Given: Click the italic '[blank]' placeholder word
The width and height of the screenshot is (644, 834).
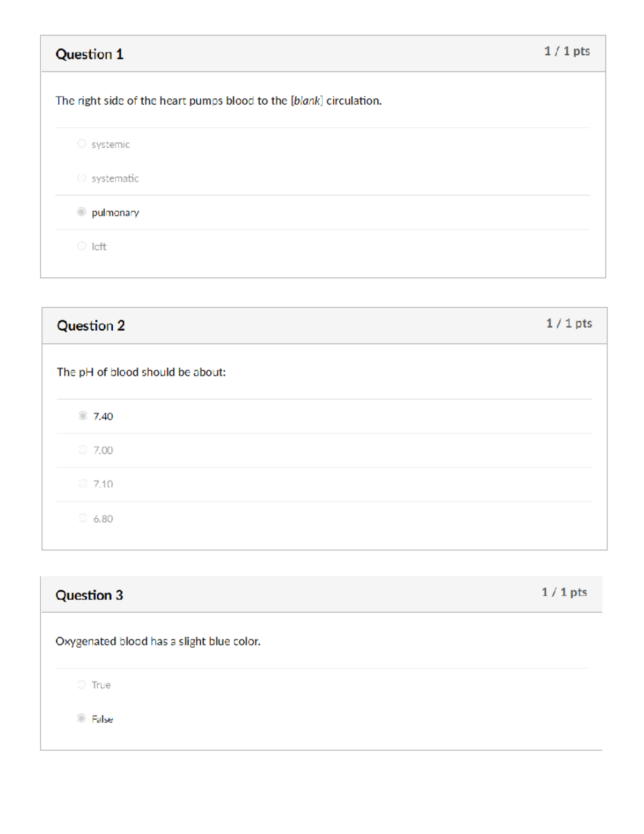Looking at the screenshot, I should (306, 101).
